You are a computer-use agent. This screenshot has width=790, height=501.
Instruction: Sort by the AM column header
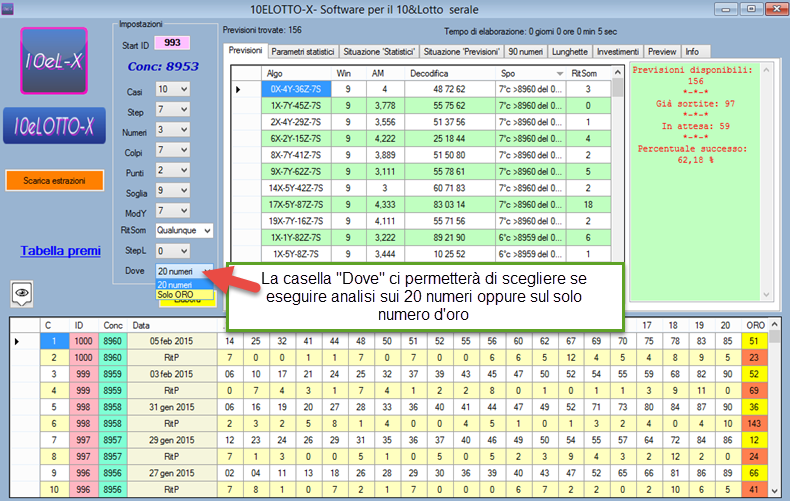[x=385, y=74]
